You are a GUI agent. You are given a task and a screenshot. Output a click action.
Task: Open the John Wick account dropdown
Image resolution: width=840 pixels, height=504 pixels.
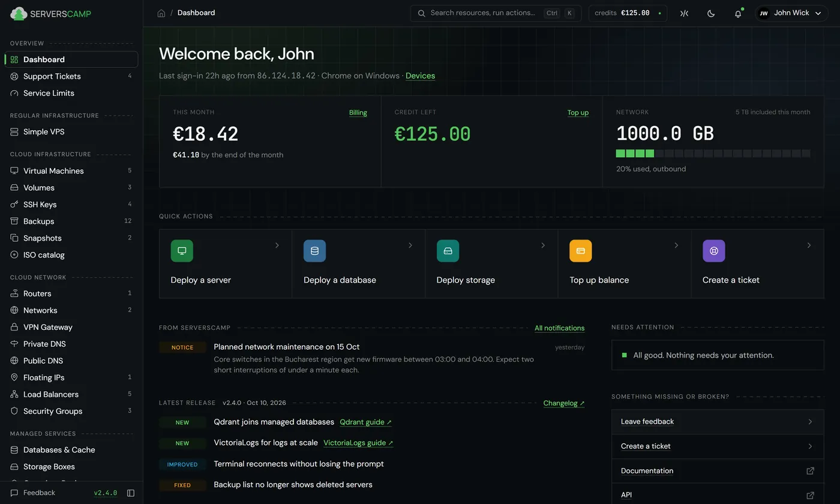pyautogui.click(x=791, y=13)
